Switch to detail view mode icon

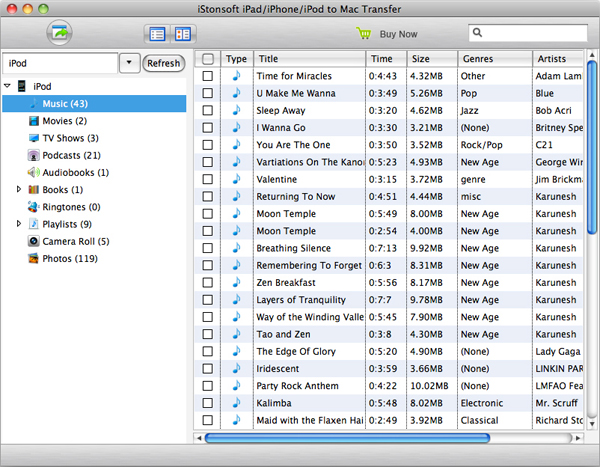point(183,34)
